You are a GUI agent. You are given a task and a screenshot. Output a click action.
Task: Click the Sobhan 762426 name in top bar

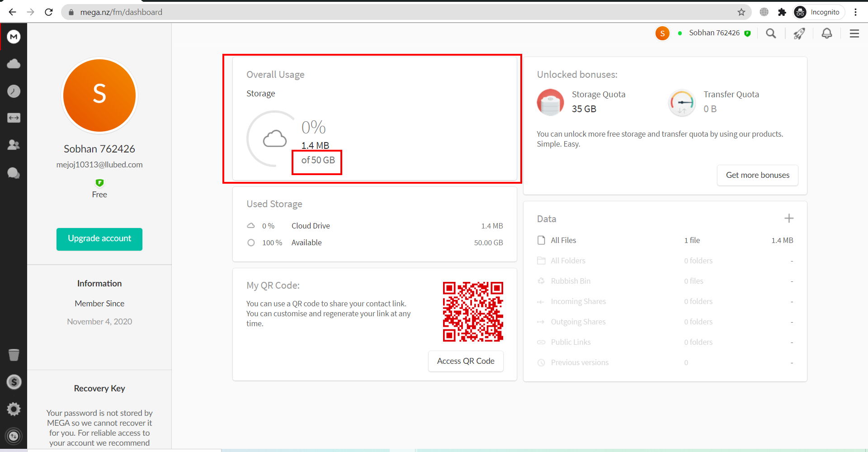(x=714, y=33)
